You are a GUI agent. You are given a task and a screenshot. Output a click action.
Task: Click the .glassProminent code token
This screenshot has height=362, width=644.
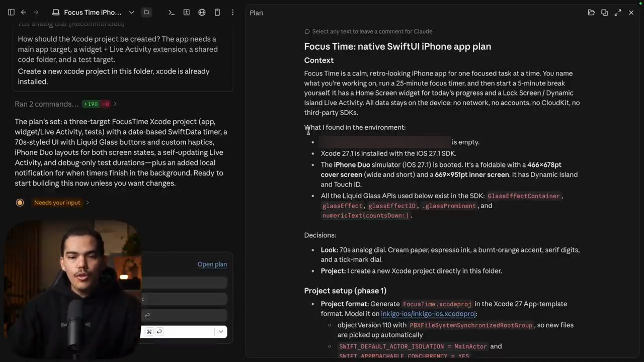click(450, 206)
